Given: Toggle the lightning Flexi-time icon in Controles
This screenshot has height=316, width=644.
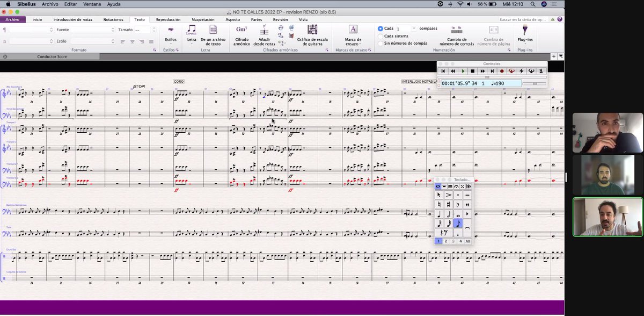Looking at the screenshot, I should tap(521, 71).
